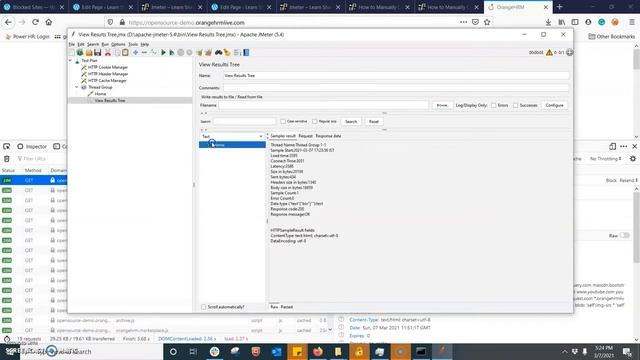Toggle the Successes checkbox
Viewport: 640px width, 360px height.
tap(516, 105)
